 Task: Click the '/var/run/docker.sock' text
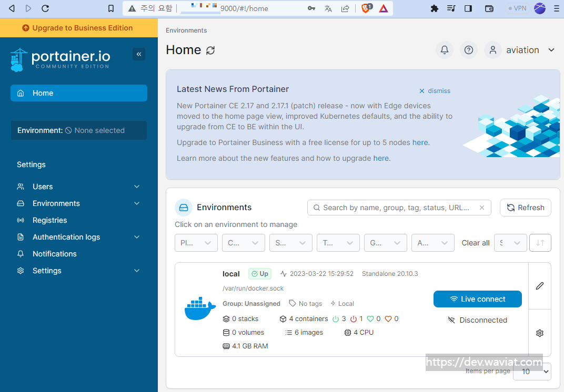click(253, 288)
